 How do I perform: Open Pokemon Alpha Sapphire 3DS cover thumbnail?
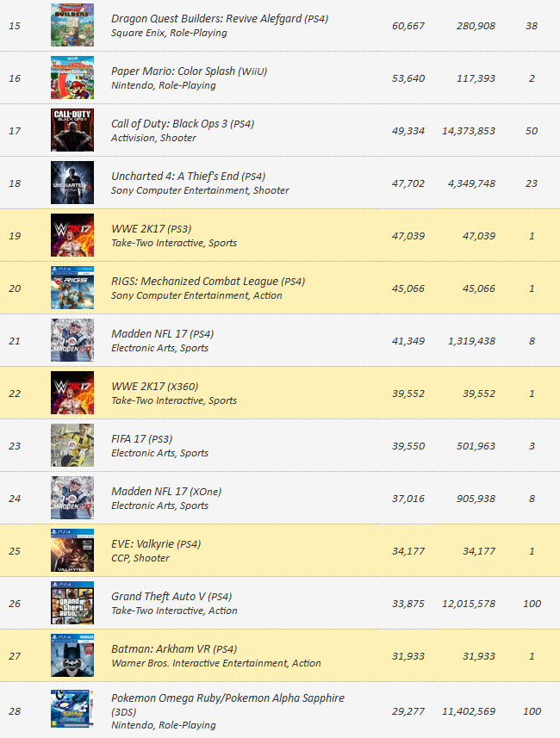coord(72,709)
